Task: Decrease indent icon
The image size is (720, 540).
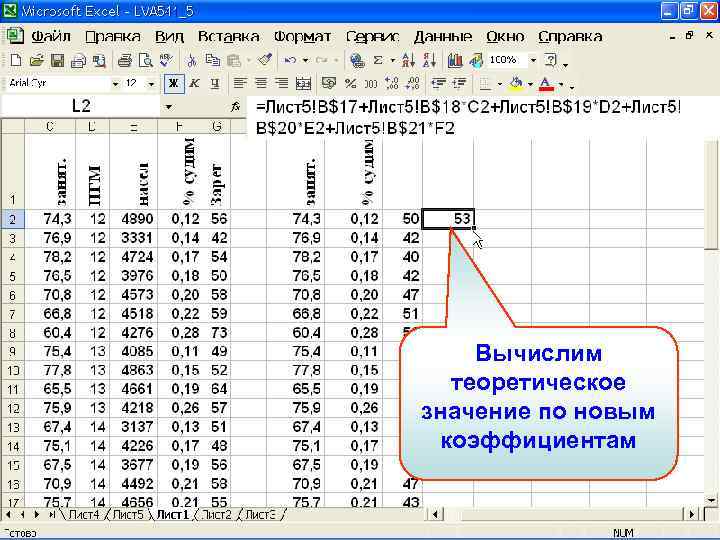Action: (x=439, y=83)
